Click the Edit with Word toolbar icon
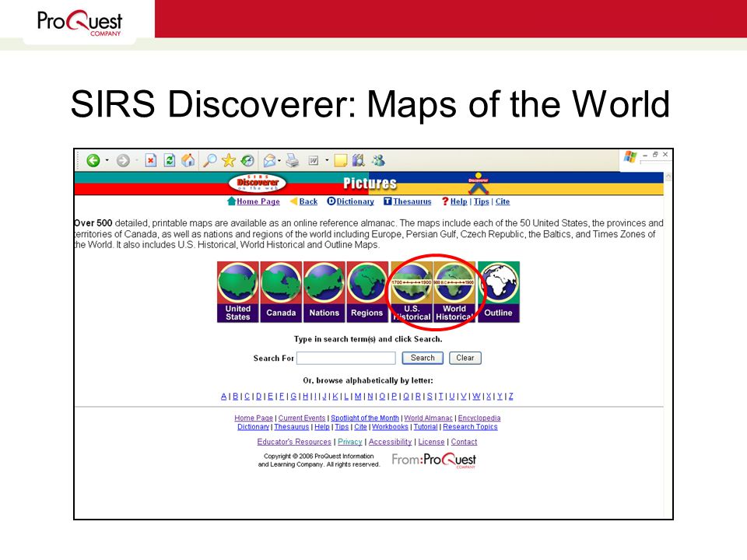Screen dimensions: 747x560 [x=314, y=160]
